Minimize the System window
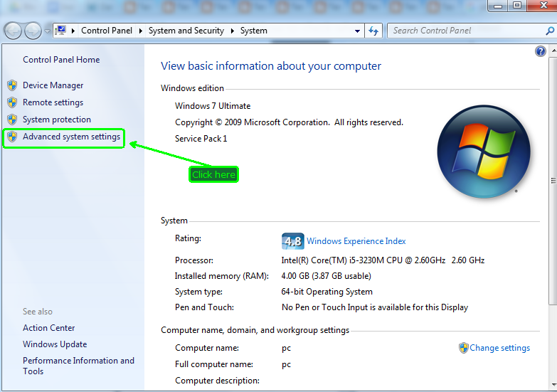The image size is (557, 392). [498, 5]
